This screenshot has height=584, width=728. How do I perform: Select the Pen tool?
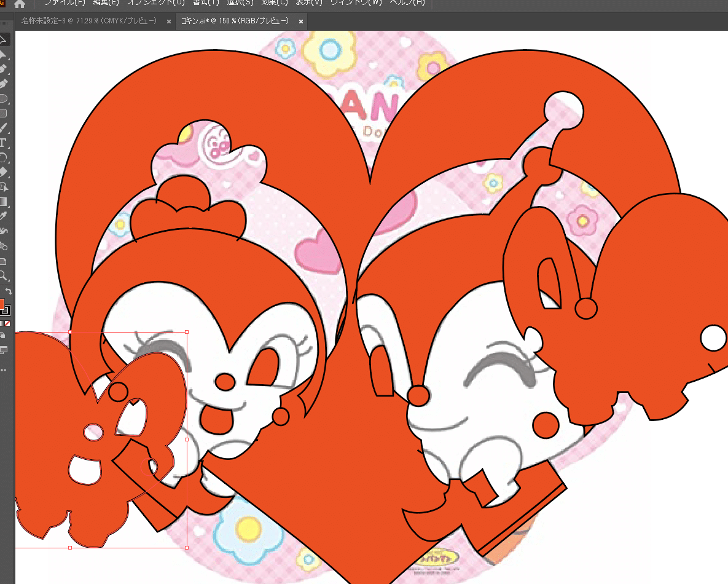point(3,69)
